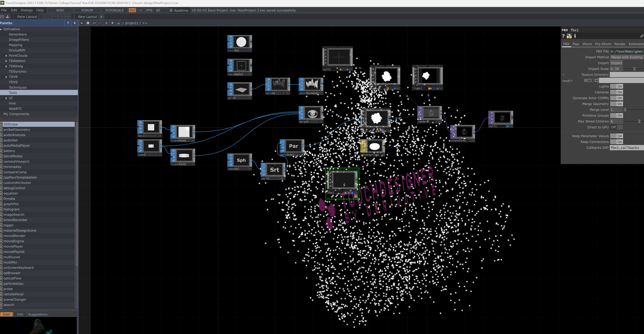Click the Callbacks DAT field
Image resolution: width=644 pixels, height=334 pixels.
tap(627, 148)
